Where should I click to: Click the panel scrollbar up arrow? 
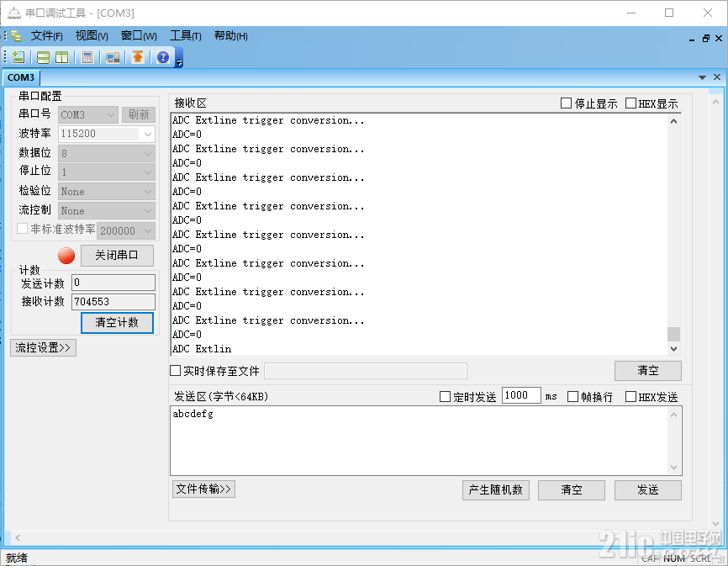point(715,102)
